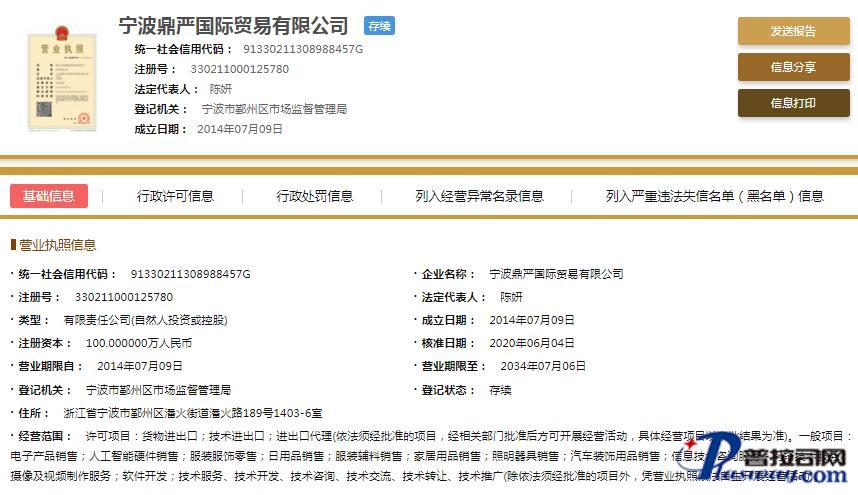
Task: Open the 行政处罚信息 tab
Action: click(315, 196)
